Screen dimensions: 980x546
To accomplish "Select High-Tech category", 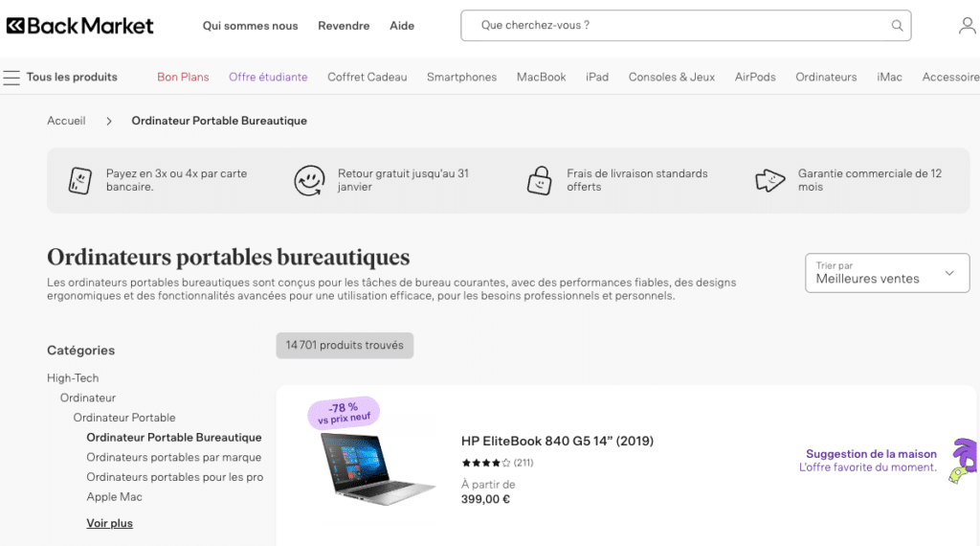I will pos(73,377).
